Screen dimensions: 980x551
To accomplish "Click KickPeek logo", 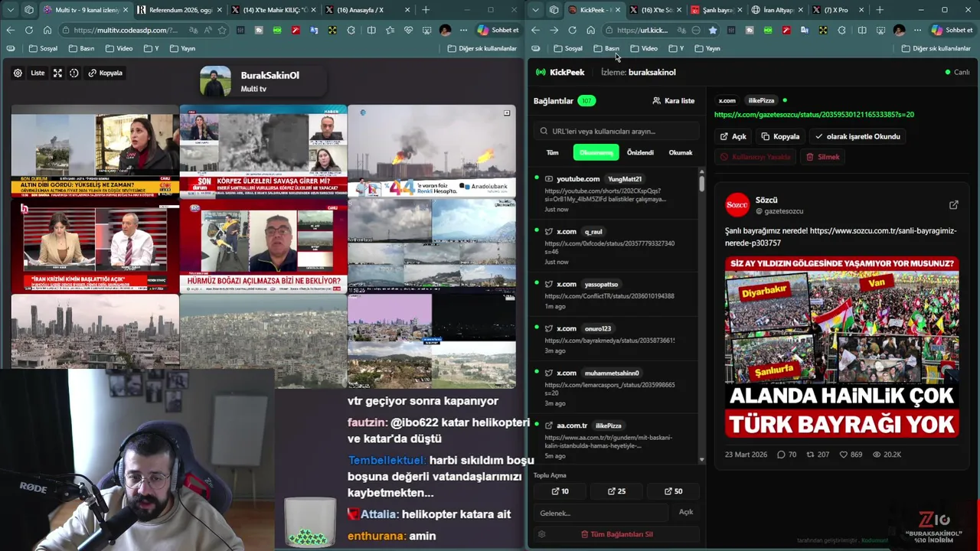I will point(560,72).
